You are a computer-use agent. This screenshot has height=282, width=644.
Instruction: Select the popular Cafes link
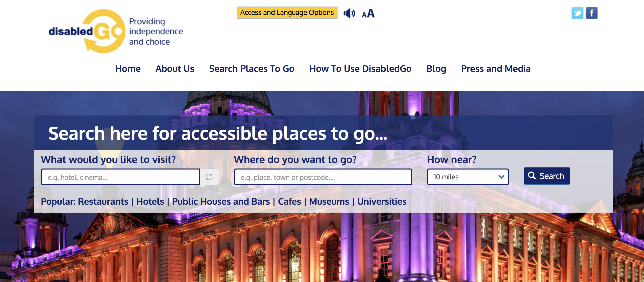click(290, 201)
